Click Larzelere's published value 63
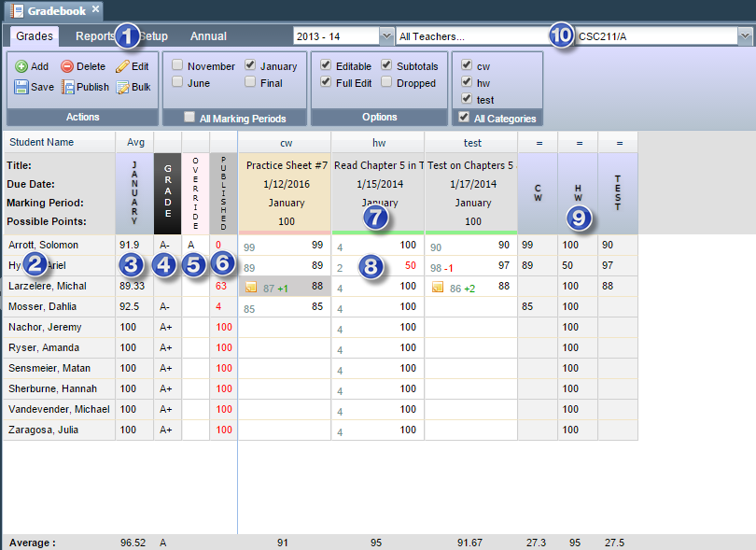 (x=221, y=286)
